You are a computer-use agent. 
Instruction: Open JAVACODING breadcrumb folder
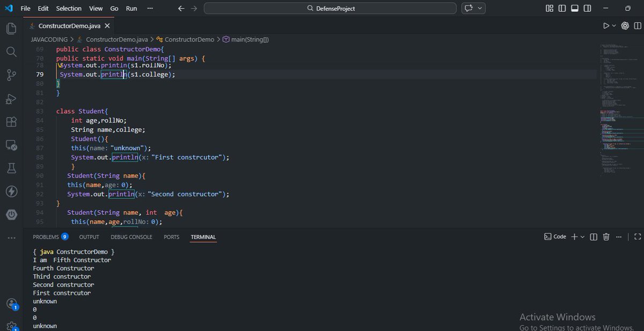point(49,39)
